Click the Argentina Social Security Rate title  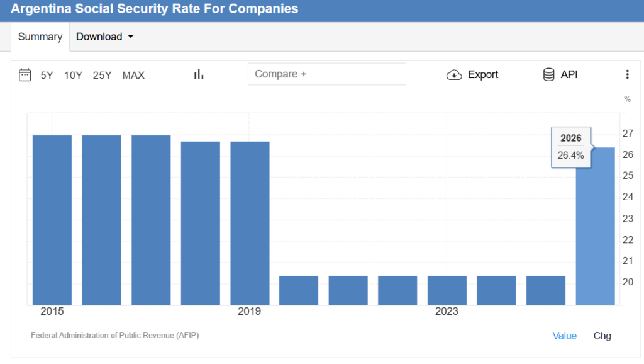coord(155,9)
